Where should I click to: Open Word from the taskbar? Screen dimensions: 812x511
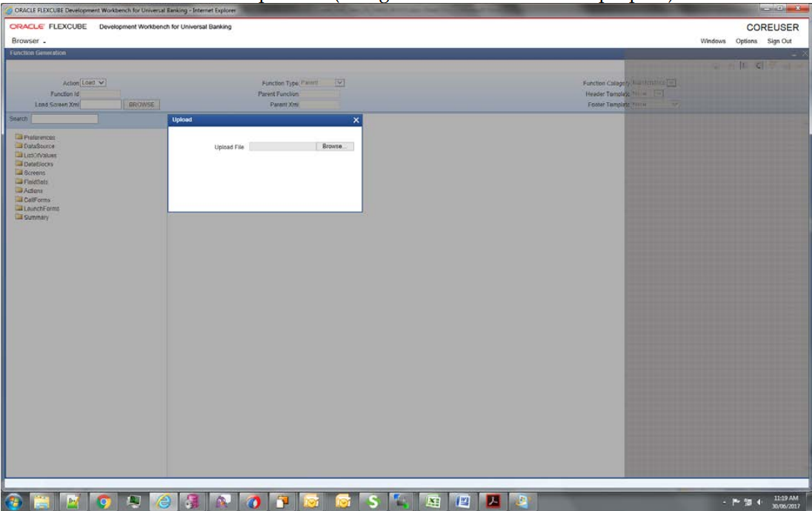[463, 501]
